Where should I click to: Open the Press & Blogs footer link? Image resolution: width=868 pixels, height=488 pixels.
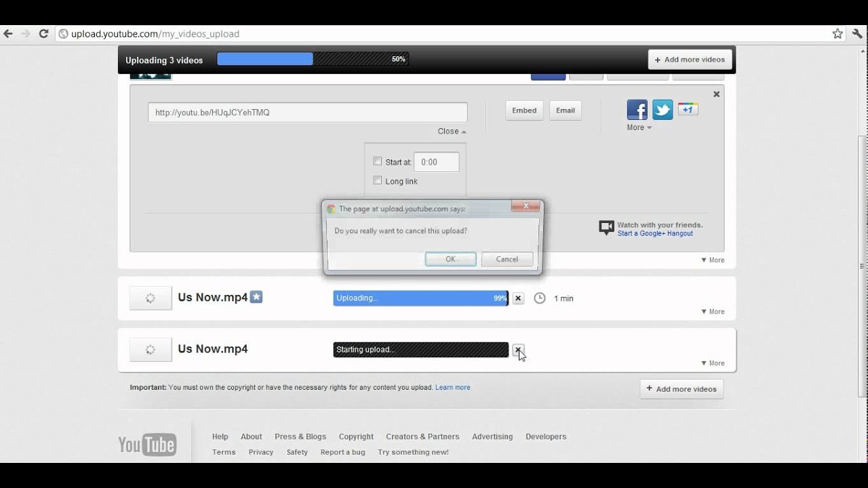300,436
